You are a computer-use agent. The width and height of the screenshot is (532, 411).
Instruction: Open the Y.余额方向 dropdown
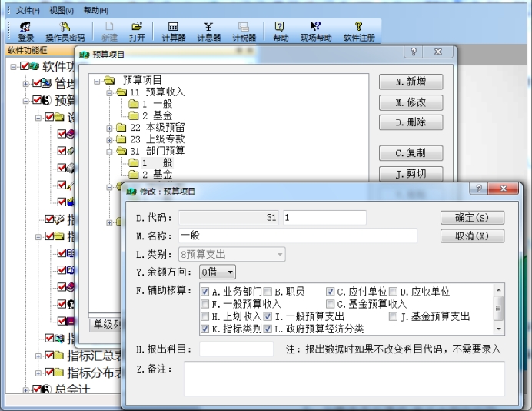pyautogui.click(x=218, y=272)
